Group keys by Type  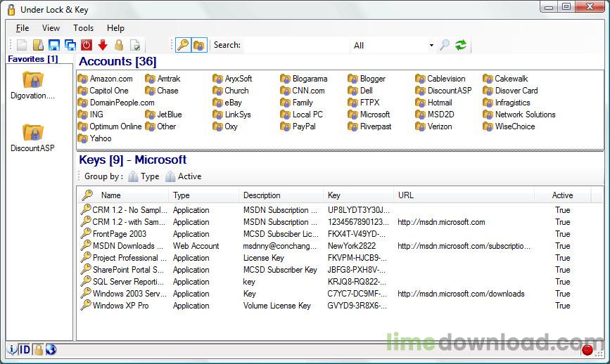(144, 176)
